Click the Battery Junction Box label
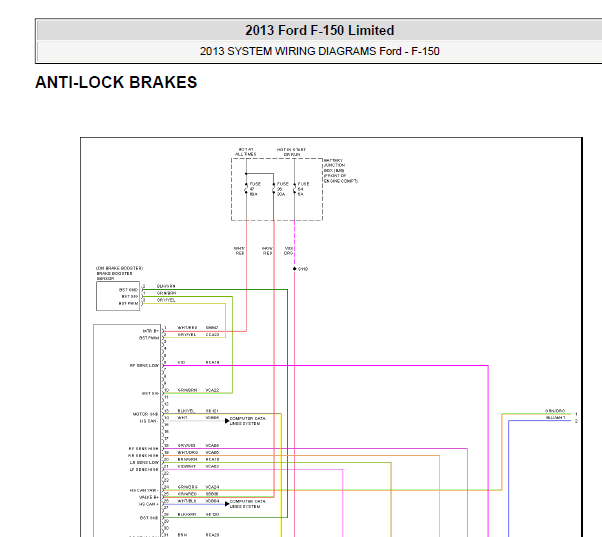The image size is (602, 537). [341, 170]
